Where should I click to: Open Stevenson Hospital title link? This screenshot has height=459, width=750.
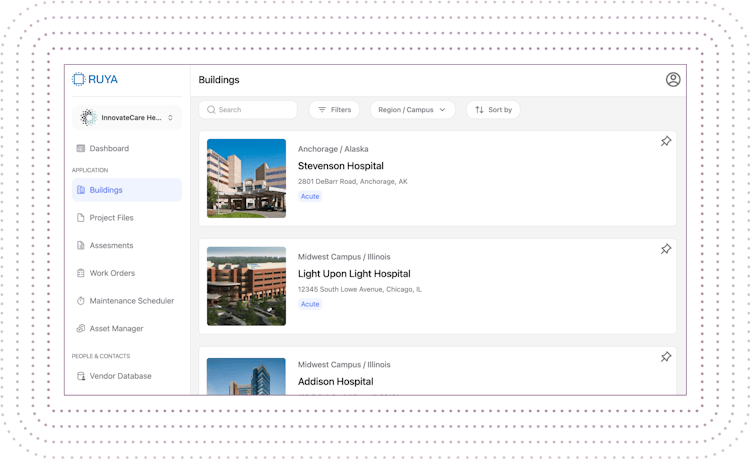point(341,166)
